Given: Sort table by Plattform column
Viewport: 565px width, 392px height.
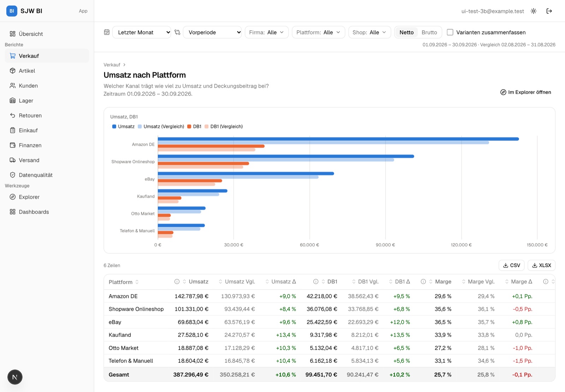Looking at the screenshot, I should [124, 282].
